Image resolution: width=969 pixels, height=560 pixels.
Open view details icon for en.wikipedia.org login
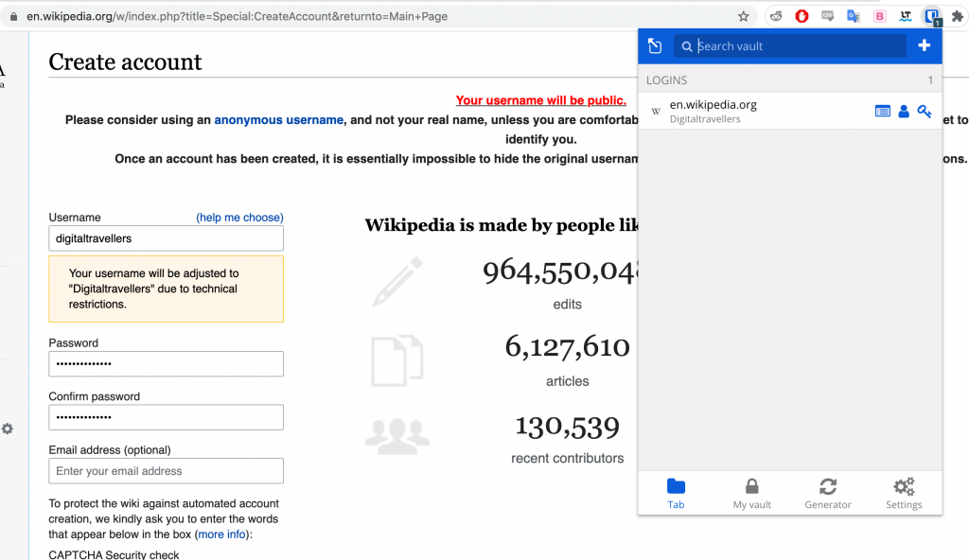pyautogui.click(x=883, y=111)
